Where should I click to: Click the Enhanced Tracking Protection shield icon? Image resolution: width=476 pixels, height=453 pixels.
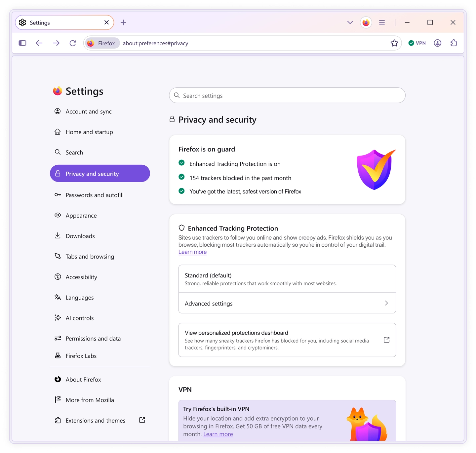[181, 228]
